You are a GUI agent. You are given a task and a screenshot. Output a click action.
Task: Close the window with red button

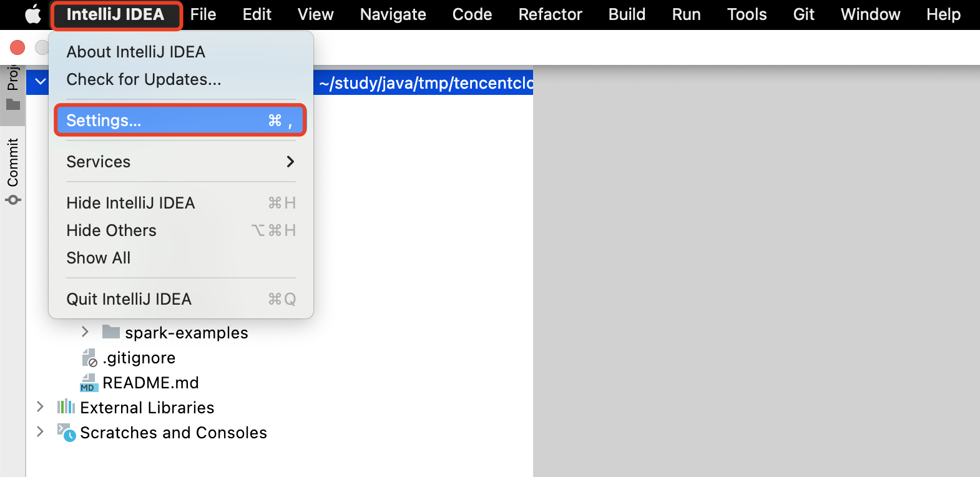17,47
